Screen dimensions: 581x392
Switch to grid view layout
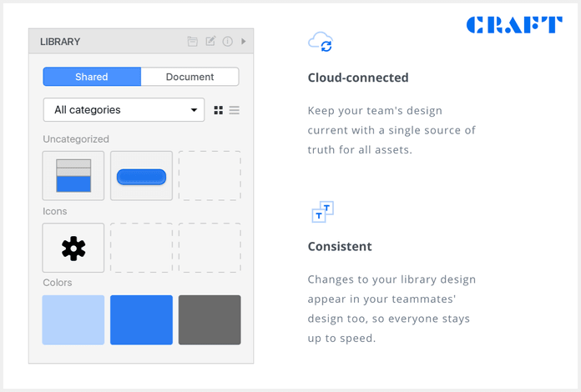(x=219, y=110)
